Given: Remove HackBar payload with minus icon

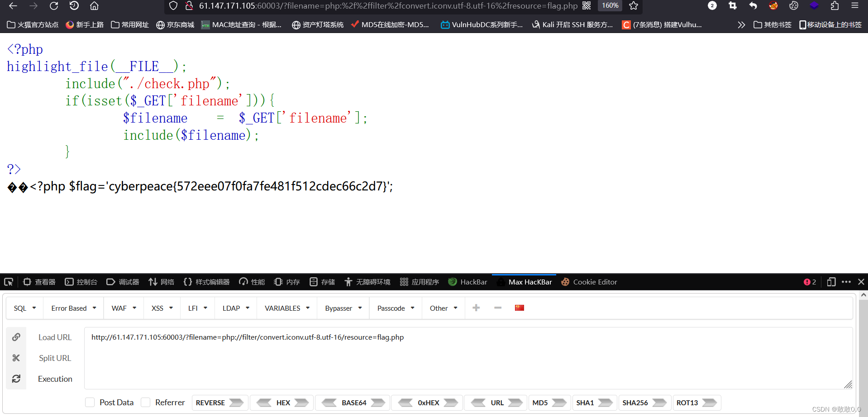Looking at the screenshot, I should [498, 308].
